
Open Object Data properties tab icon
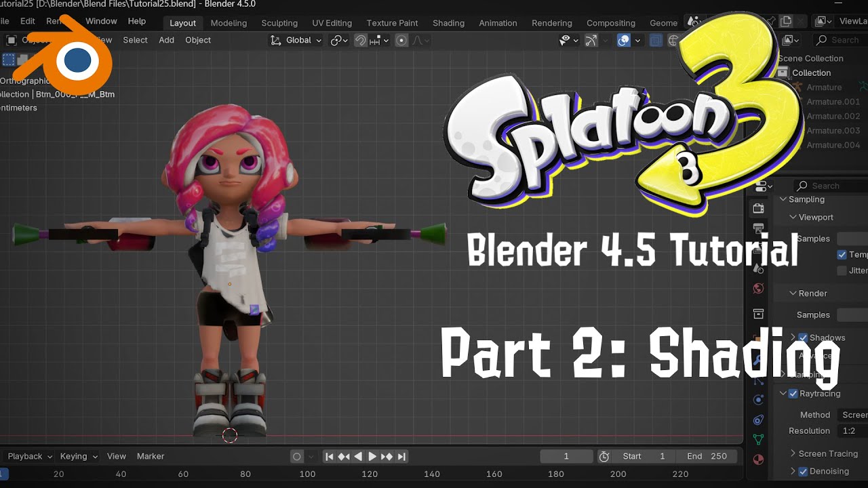(x=758, y=440)
